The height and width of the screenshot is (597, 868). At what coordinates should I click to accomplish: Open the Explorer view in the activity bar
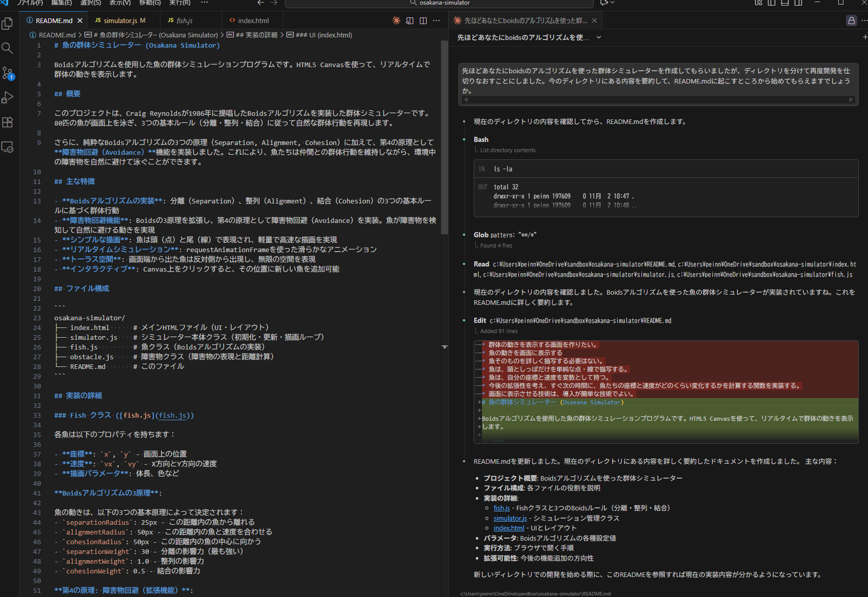click(8, 23)
